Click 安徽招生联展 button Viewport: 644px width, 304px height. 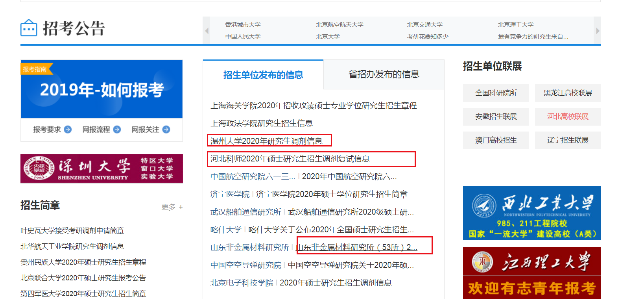click(496, 117)
